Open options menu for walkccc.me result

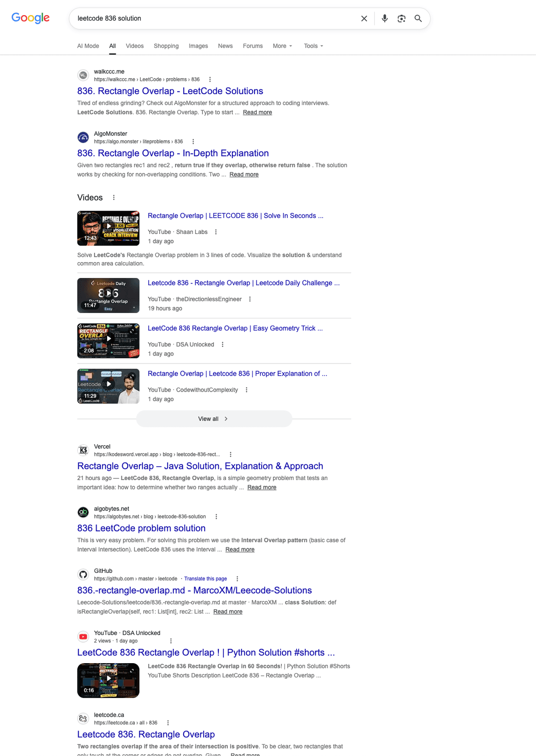point(210,79)
